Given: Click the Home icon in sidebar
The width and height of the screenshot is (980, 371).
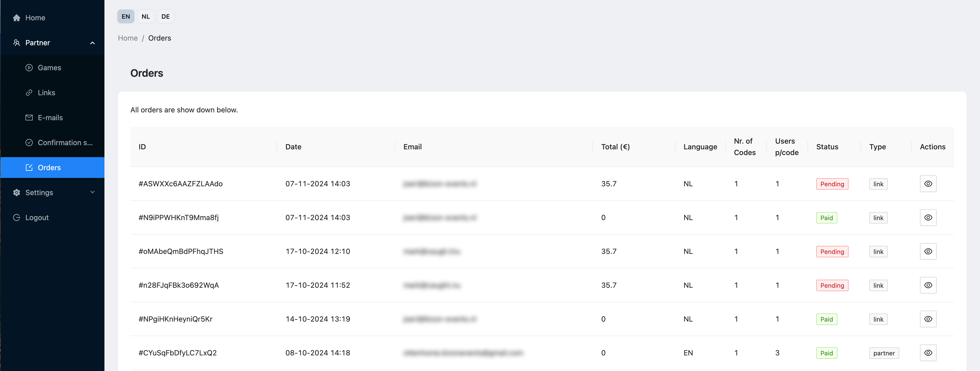Looking at the screenshot, I should (16, 17).
